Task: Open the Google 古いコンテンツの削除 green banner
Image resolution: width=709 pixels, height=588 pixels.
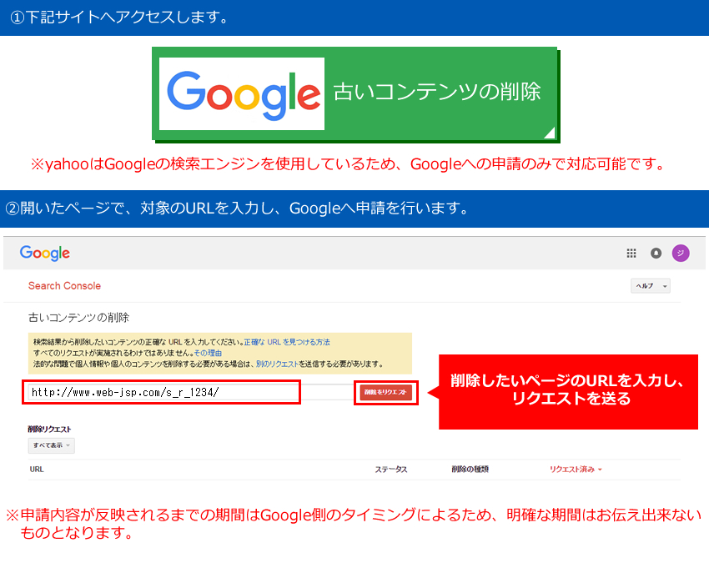Action: (x=356, y=94)
